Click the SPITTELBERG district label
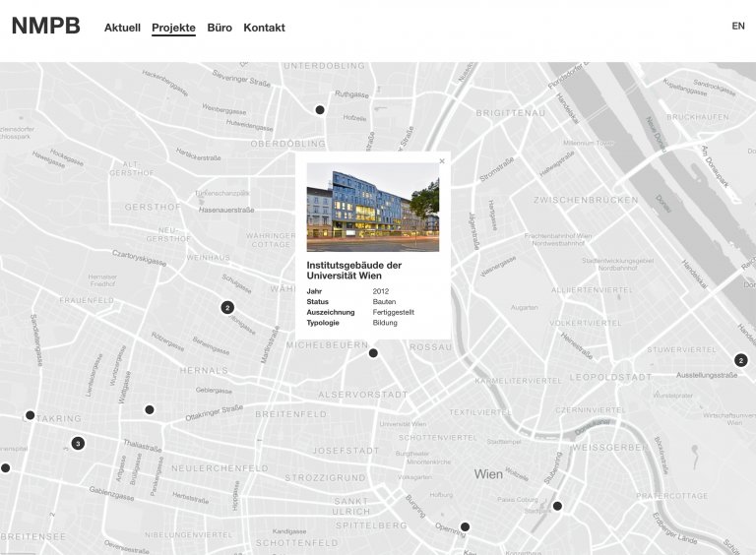 click(371, 525)
